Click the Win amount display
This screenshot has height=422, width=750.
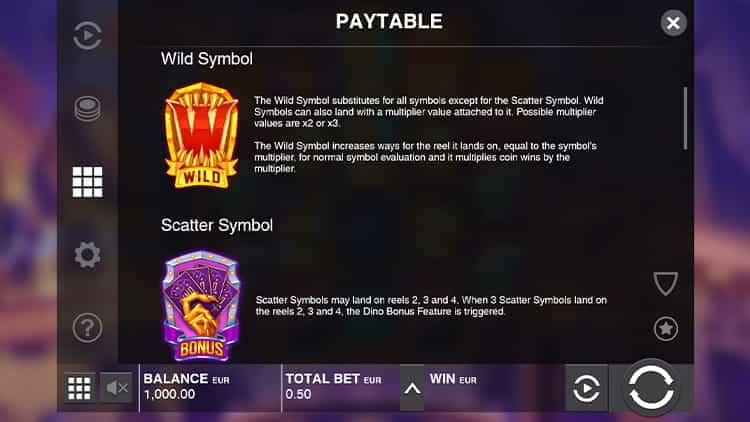point(494,387)
